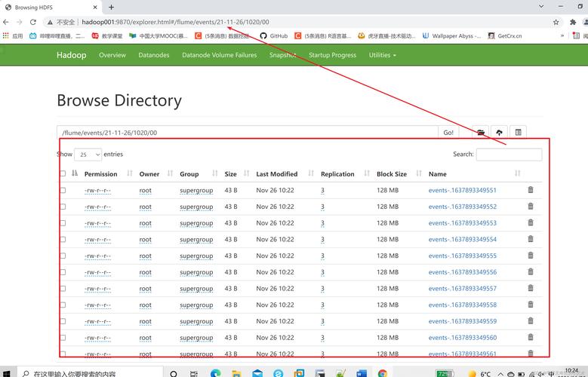Click the /flume/events directory path field

[x=248, y=133]
